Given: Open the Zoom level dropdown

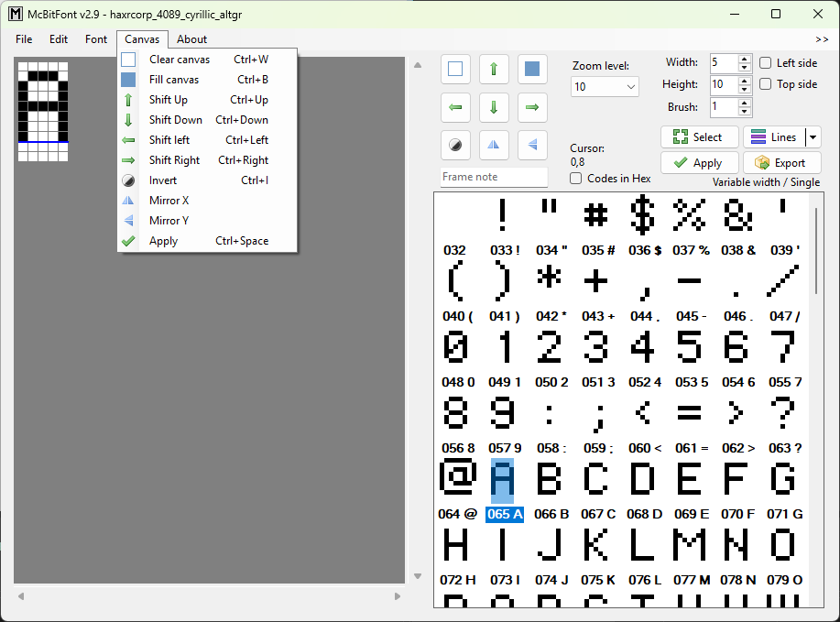Looking at the screenshot, I should 605,87.
